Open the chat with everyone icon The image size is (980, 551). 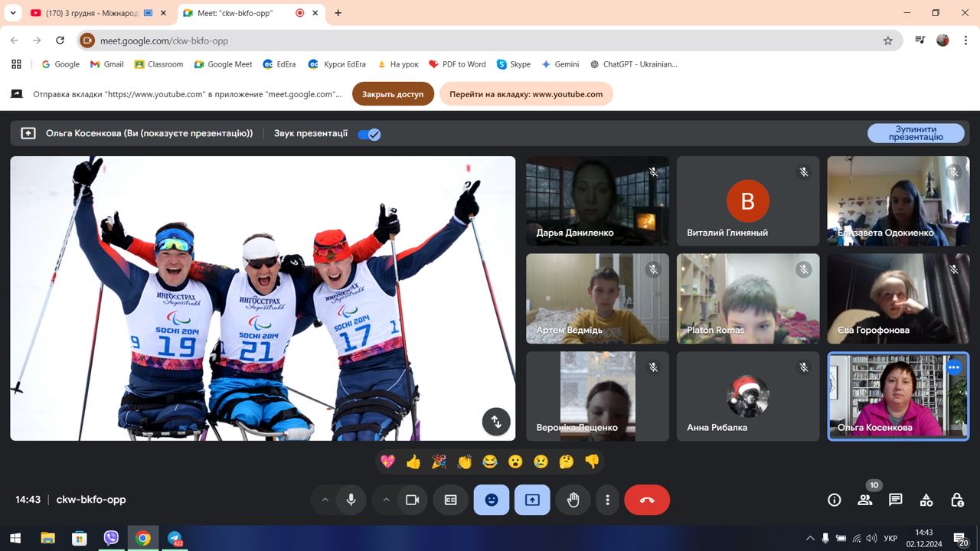(895, 500)
